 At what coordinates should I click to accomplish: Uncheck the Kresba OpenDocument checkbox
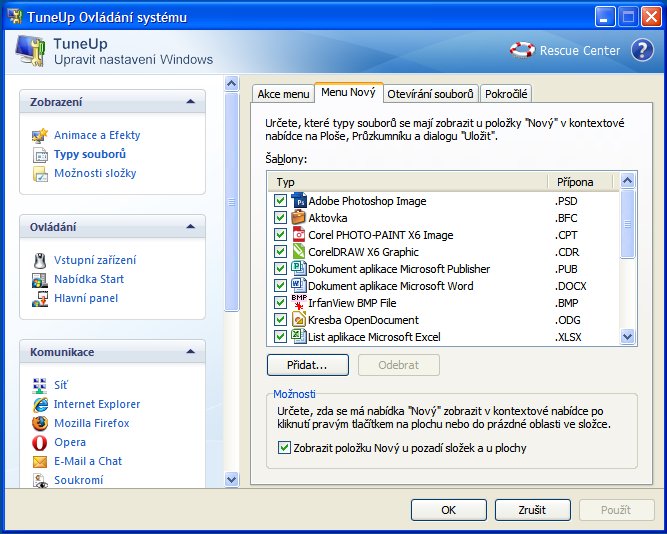tap(280, 320)
